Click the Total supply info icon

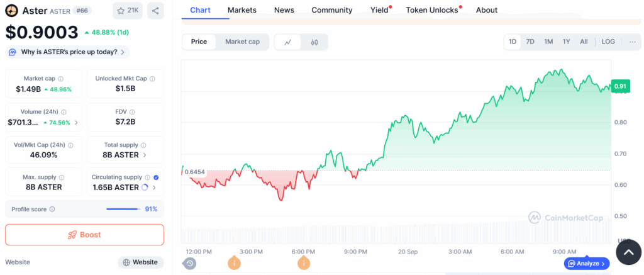[x=143, y=145]
